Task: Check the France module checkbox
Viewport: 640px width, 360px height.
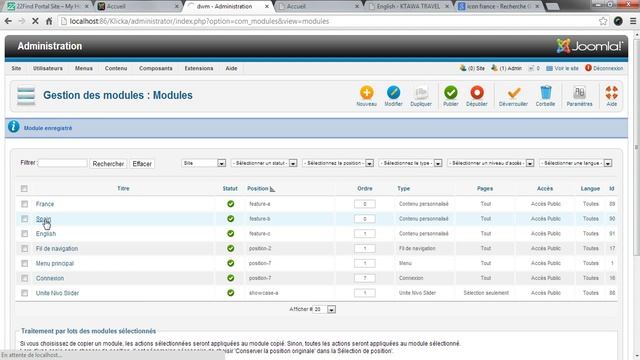Action: click(24, 204)
